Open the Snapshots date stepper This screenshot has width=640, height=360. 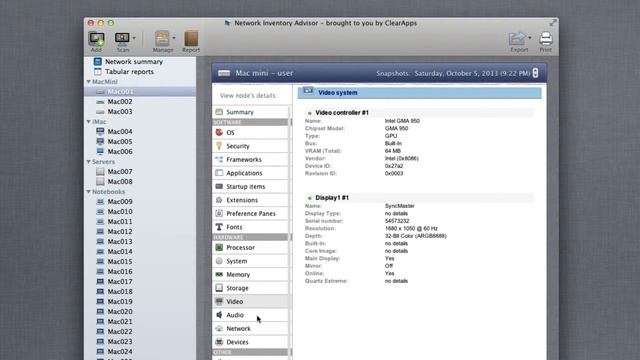click(x=535, y=73)
